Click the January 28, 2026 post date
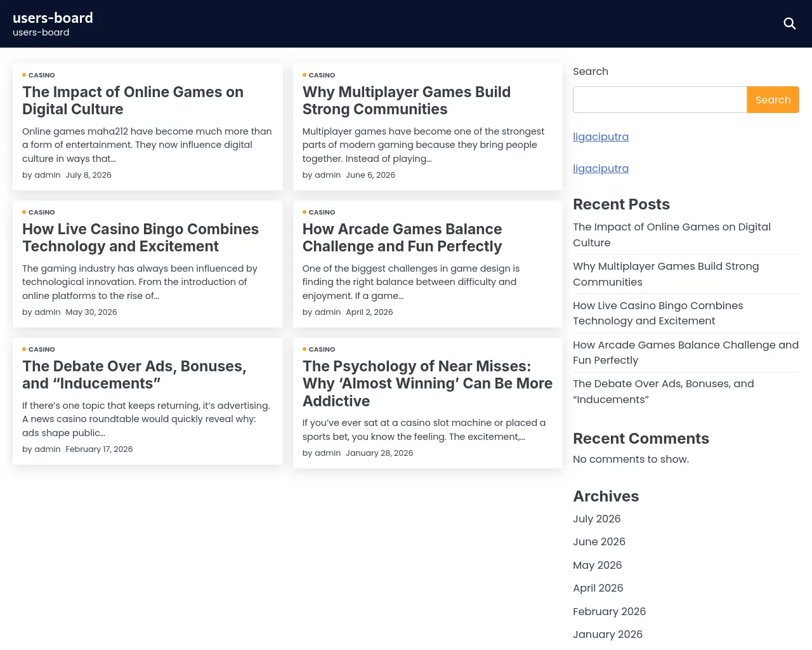This screenshot has width=812, height=650. point(379,453)
